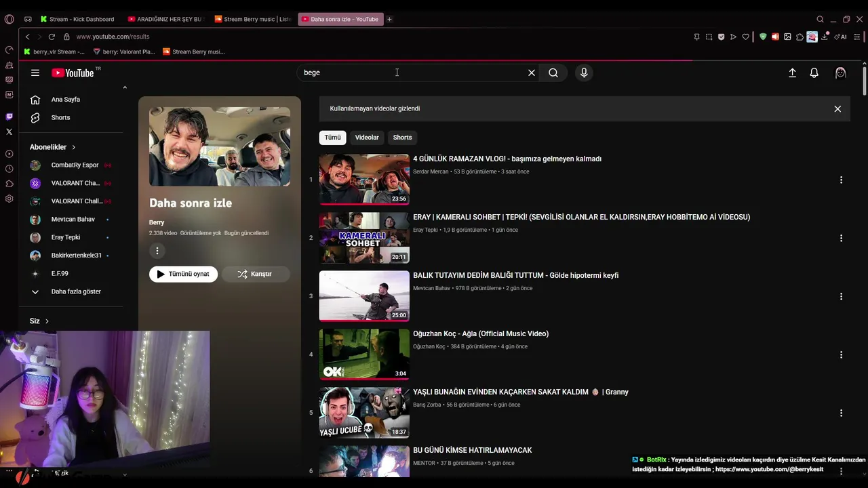Switch to ARADIĞINIZ HER ŞEY BU tab
This screenshot has width=868, height=488.
(x=167, y=19)
